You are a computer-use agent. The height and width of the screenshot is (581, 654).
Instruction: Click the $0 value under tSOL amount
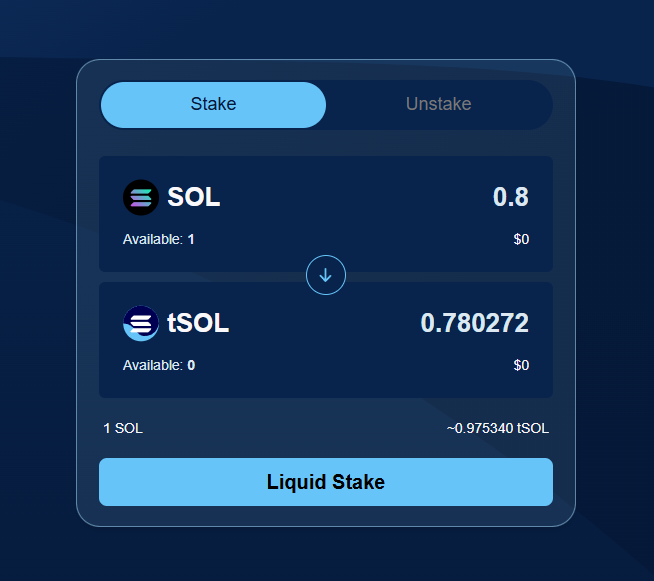pyautogui.click(x=521, y=366)
